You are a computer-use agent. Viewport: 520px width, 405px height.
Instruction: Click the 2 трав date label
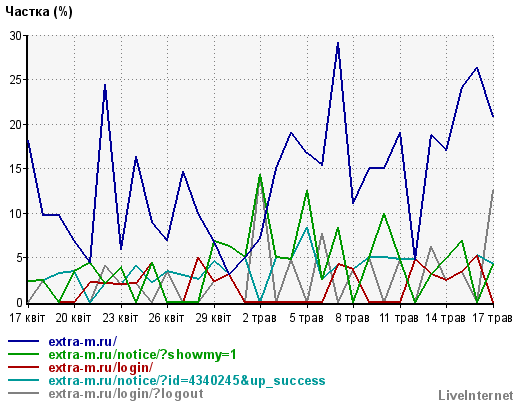pyautogui.click(x=260, y=318)
